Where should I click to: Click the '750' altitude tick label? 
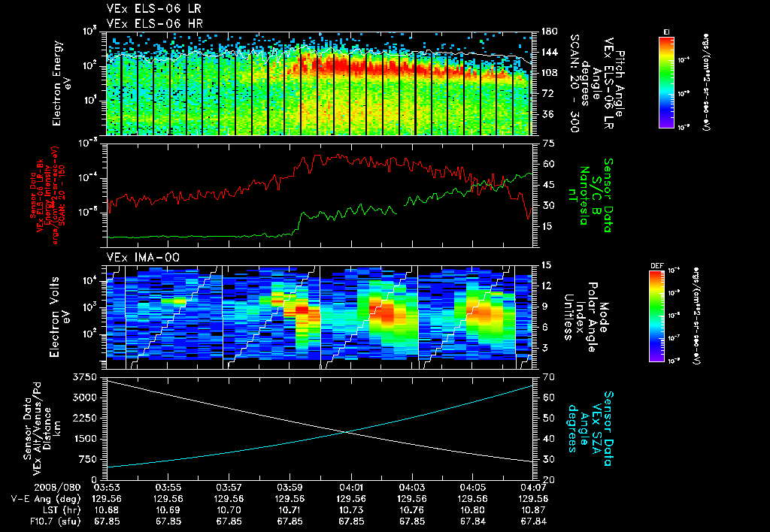pos(87,460)
